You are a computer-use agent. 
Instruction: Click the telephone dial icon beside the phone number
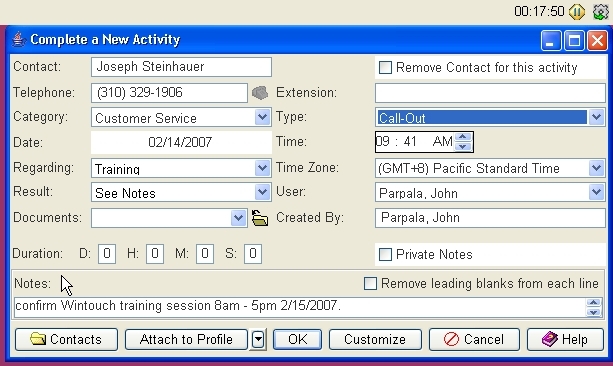click(x=260, y=93)
